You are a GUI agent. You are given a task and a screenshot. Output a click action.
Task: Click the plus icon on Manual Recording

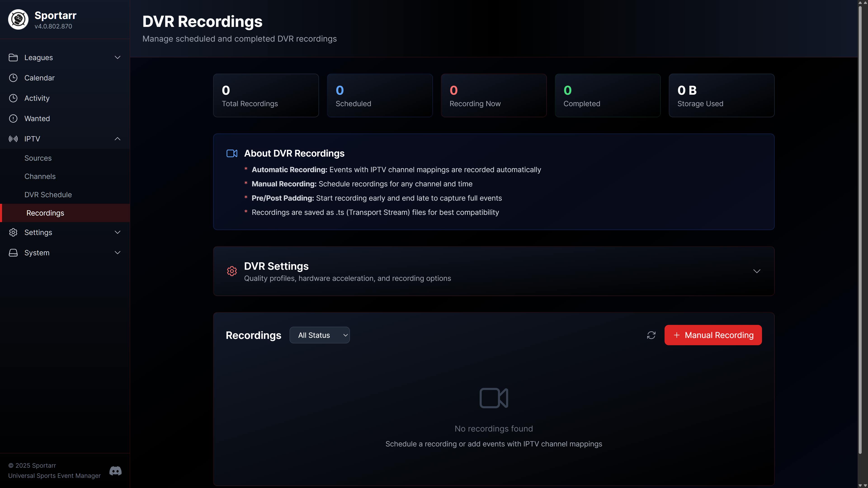pos(676,335)
